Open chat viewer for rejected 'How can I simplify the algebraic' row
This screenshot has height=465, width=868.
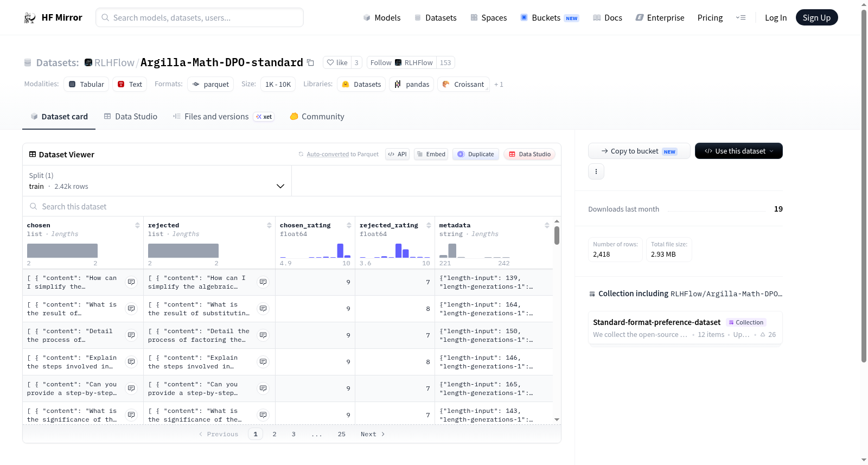(x=263, y=282)
